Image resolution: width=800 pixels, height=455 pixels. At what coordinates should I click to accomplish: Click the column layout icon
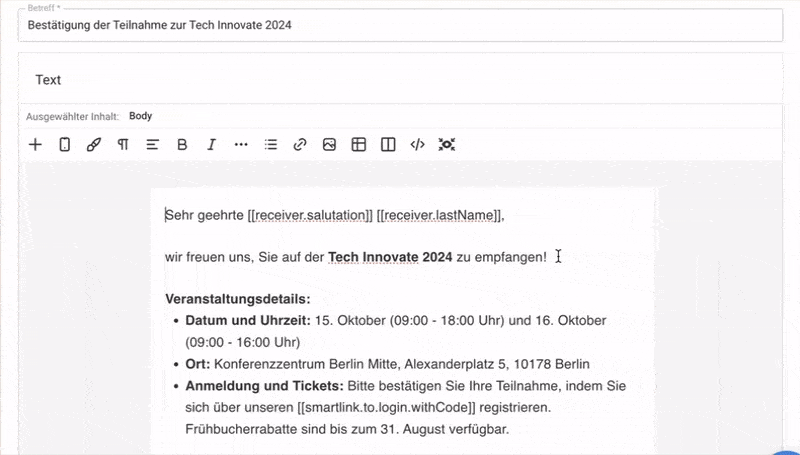click(388, 144)
